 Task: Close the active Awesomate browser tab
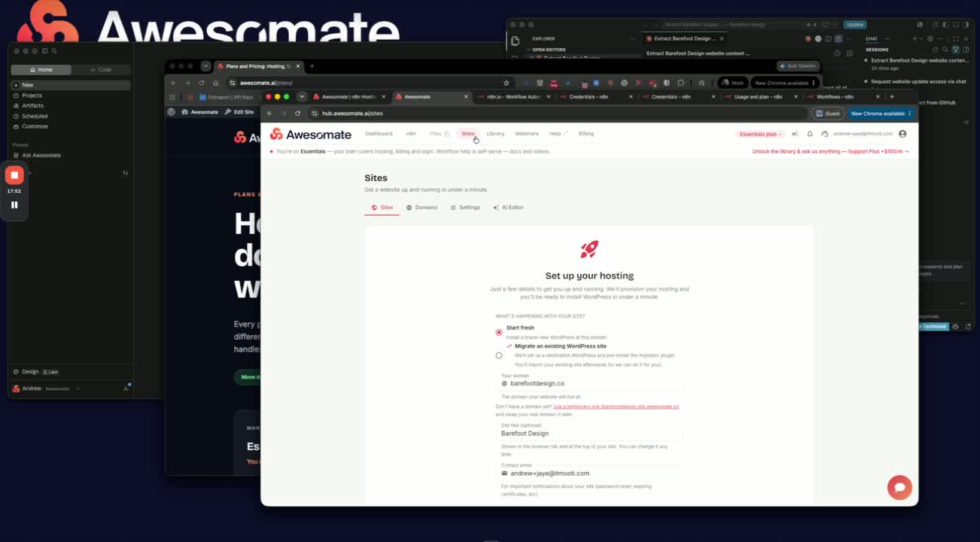pos(466,97)
